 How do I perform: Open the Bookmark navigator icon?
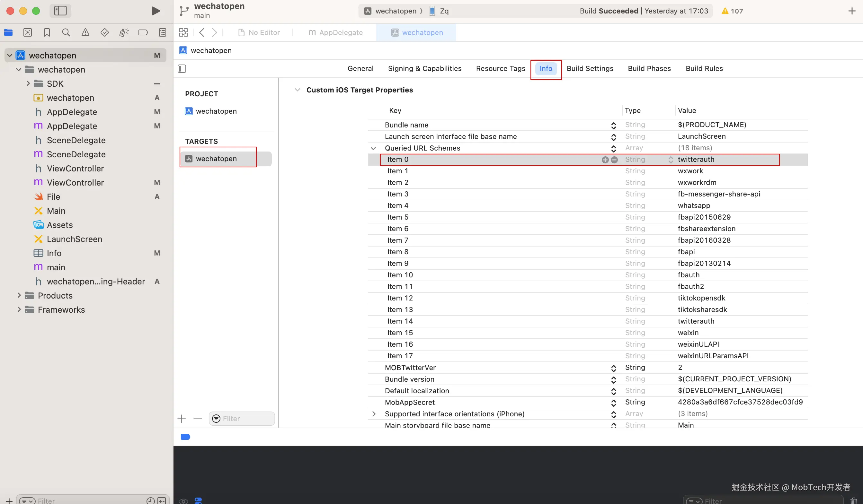pyautogui.click(x=47, y=32)
